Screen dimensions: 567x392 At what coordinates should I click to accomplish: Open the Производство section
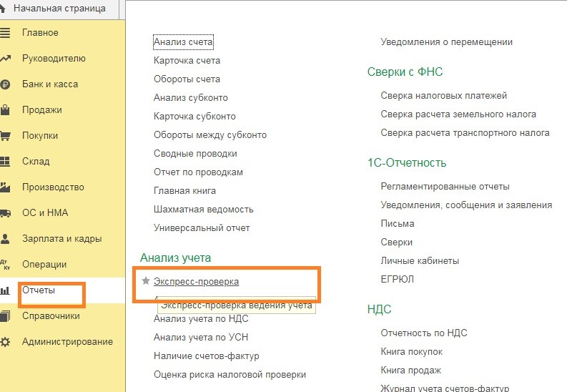pyautogui.click(x=53, y=187)
